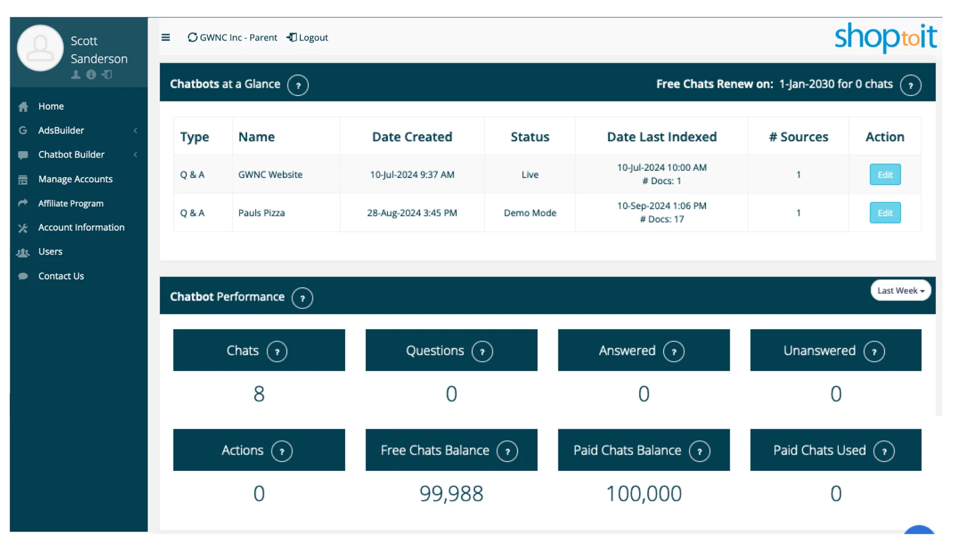Select the logout door icon below Scott Sanderson
Viewport: 980px width, 551px height.
pos(107,74)
